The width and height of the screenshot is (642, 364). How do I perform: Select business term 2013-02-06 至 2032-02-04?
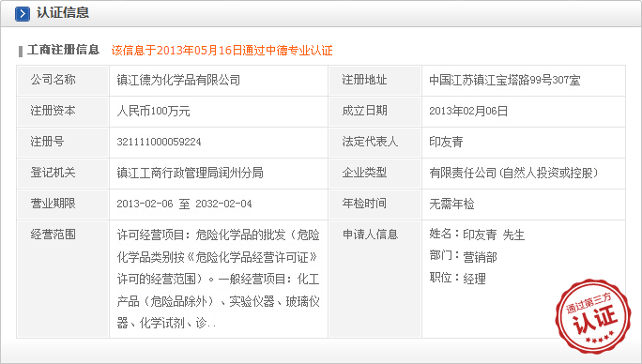tap(184, 204)
